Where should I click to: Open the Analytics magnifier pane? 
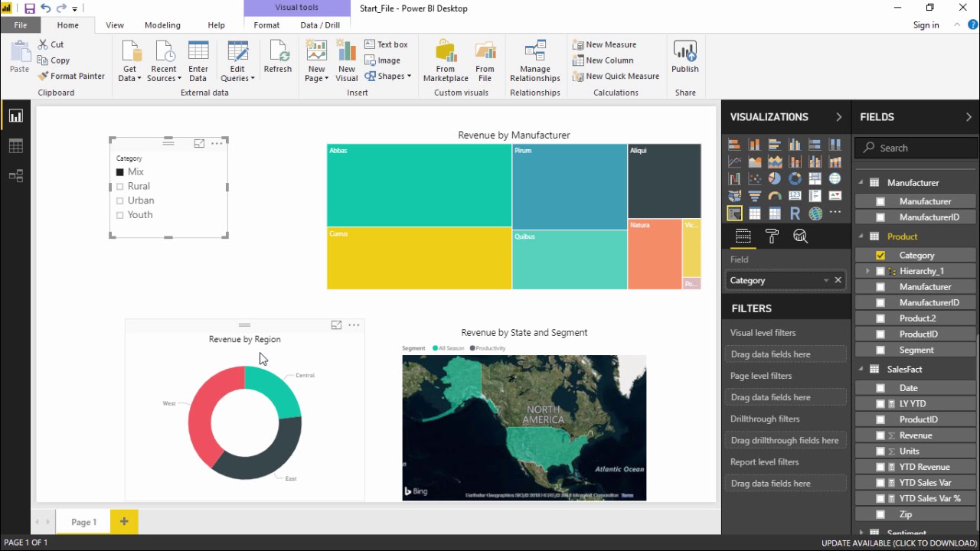click(800, 236)
